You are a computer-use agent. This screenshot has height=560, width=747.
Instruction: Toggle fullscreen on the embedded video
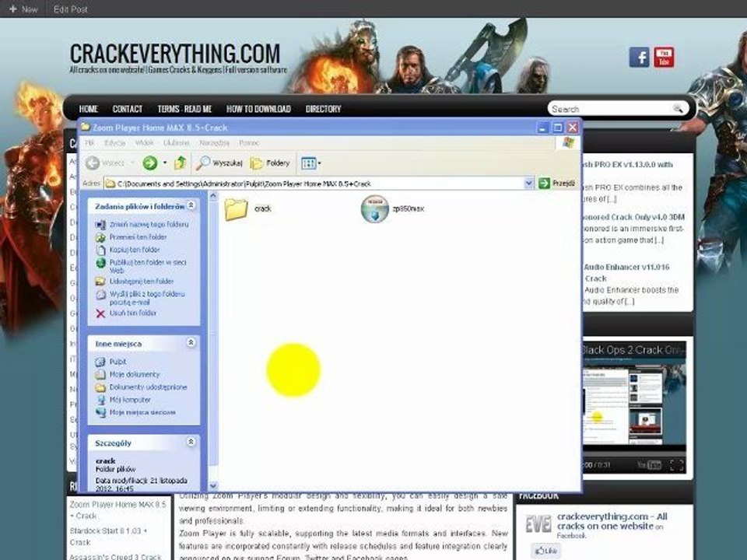(677, 465)
